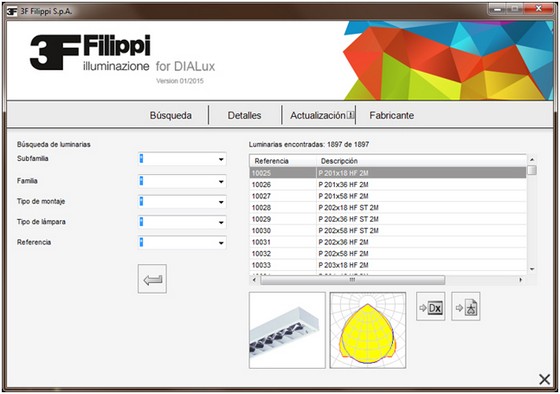This screenshot has height=394, width=560.
Task: Click the 3F Filippi logo
Action: point(90,52)
